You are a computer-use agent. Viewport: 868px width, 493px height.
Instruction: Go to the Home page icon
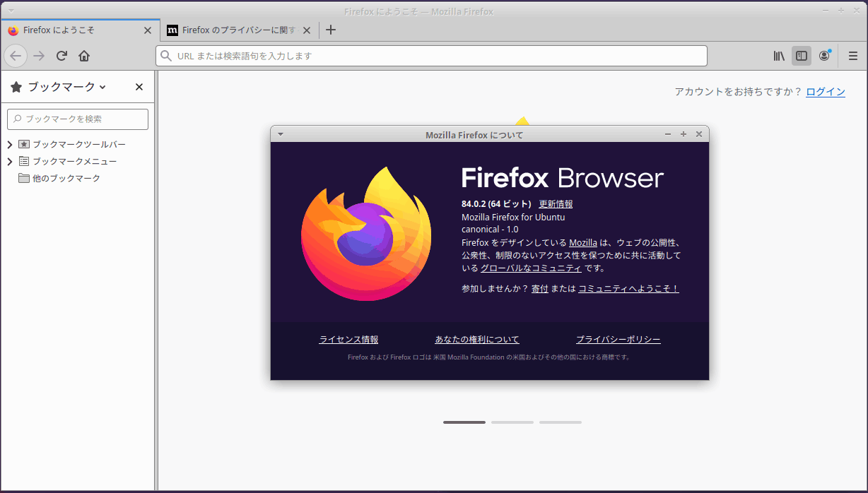click(x=84, y=56)
